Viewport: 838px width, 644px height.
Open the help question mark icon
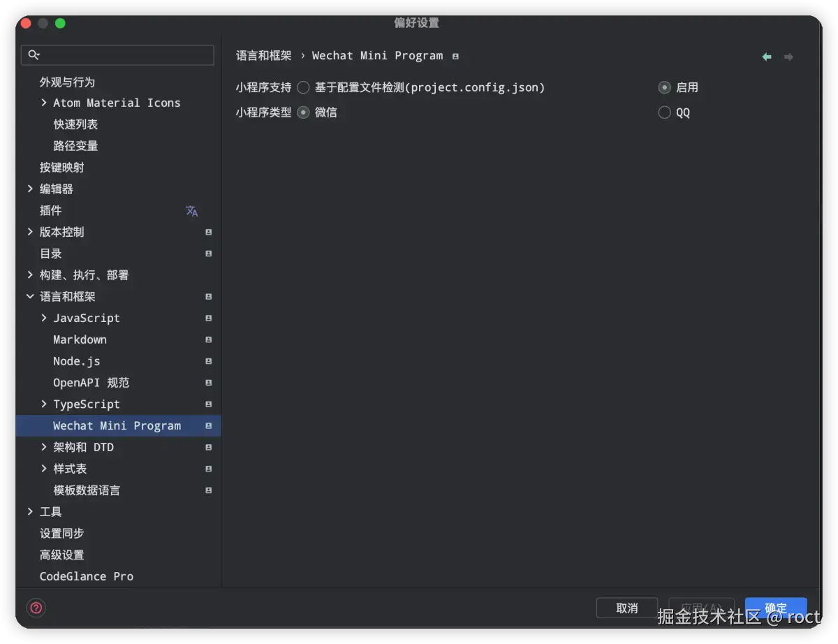(x=36, y=608)
